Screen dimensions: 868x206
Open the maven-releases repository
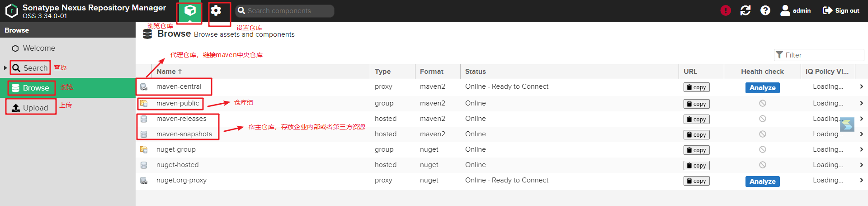coord(181,119)
